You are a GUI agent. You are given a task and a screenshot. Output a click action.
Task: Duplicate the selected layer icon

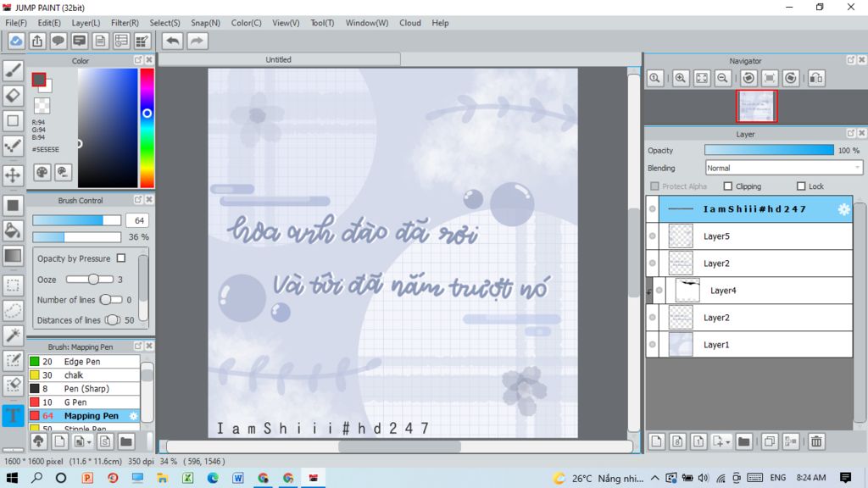coord(770,441)
